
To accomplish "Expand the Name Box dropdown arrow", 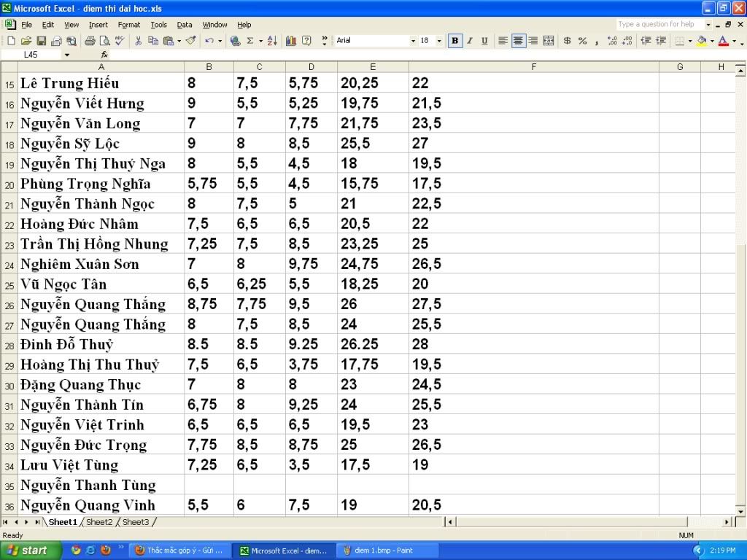I will 67,55.
